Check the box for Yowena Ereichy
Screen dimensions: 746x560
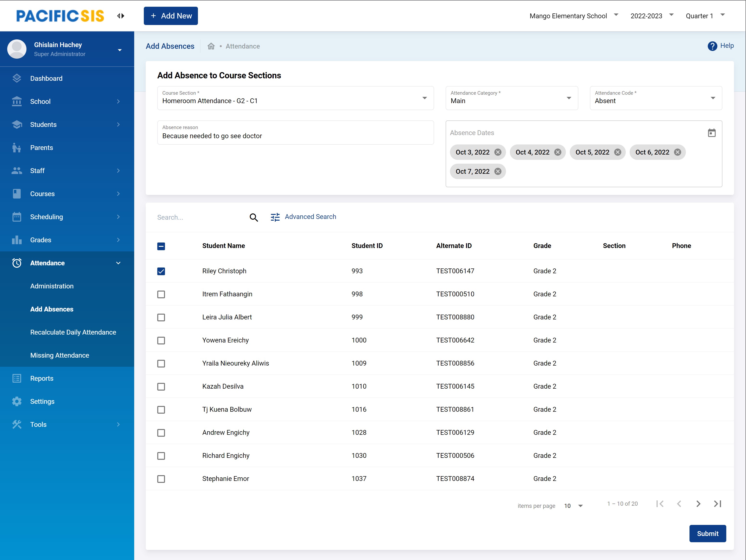(161, 341)
